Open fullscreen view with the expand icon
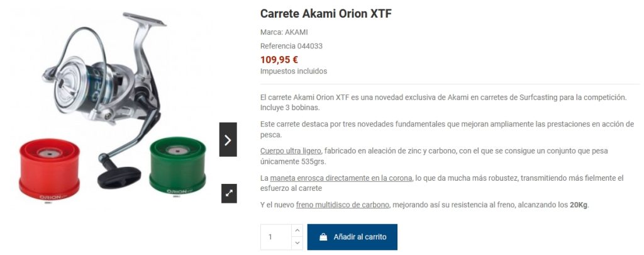This screenshot has width=644, height=255. [229, 193]
